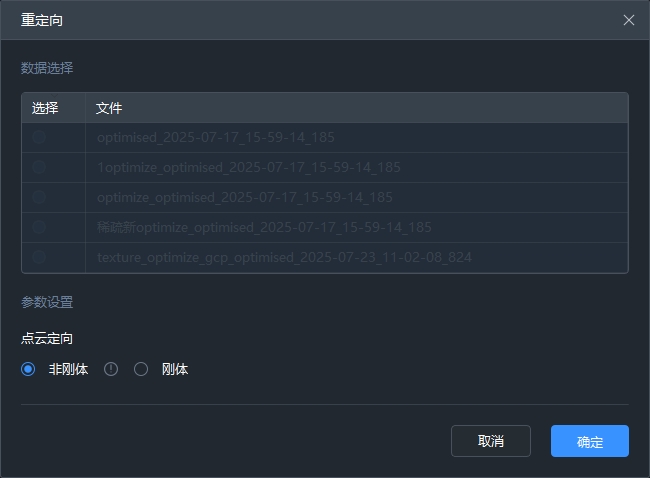This screenshot has height=478, width=650.
Task: Choose radio for the 稀疏新optimize_optimised row
Action: click(39, 227)
